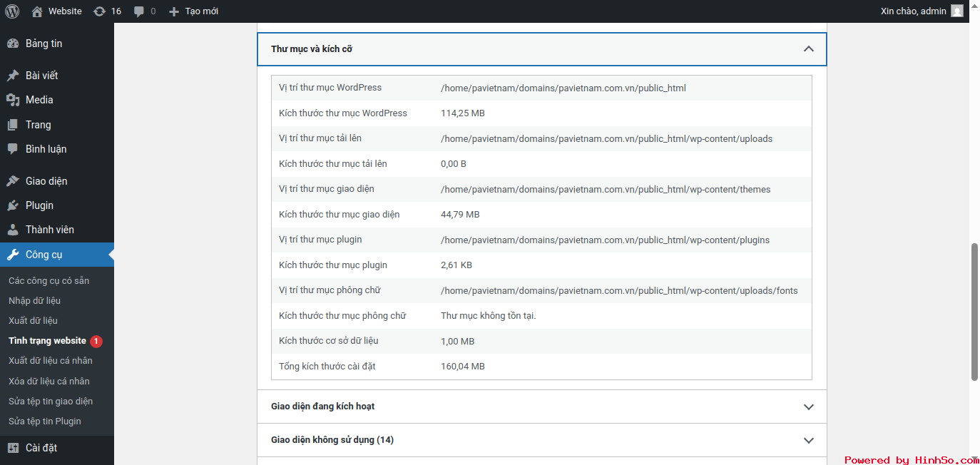Click the page vertical scrollbar
Image resolution: width=980 pixels, height=465 pixels.
click(x=974, y=312)
